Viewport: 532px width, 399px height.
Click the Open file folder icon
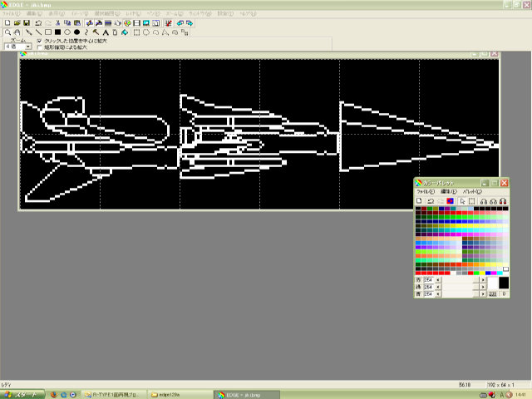[x=17, y=23]
